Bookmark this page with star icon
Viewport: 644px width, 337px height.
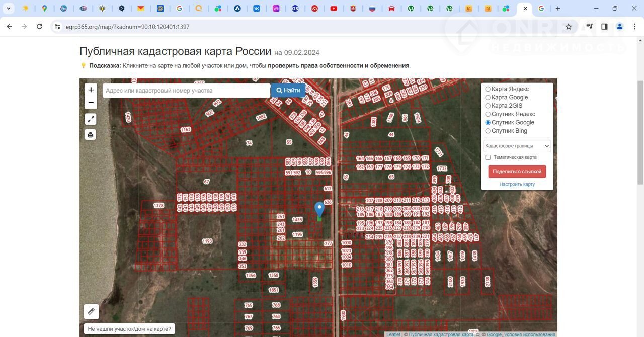coord(569,27)
